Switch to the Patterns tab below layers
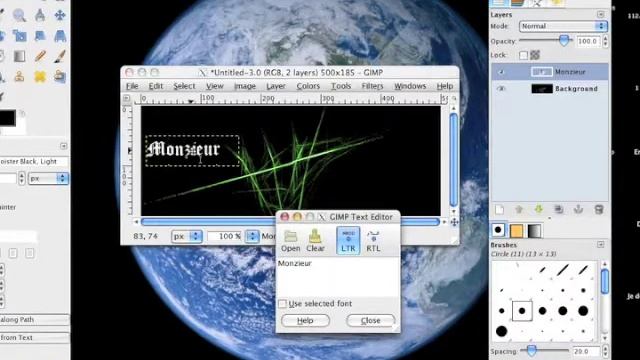Viewport: 640px width, 360px height. click(x=516, y=231)
